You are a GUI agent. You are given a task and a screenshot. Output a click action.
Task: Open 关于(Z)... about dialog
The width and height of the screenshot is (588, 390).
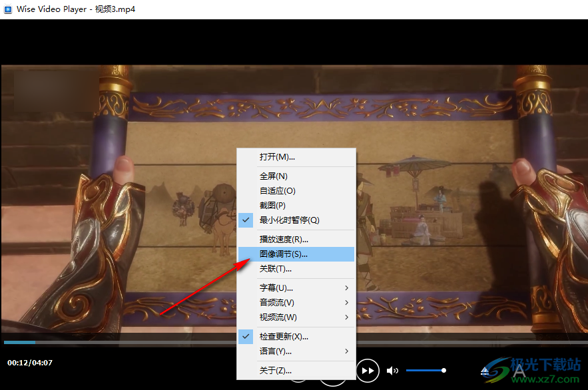point(296,371)
